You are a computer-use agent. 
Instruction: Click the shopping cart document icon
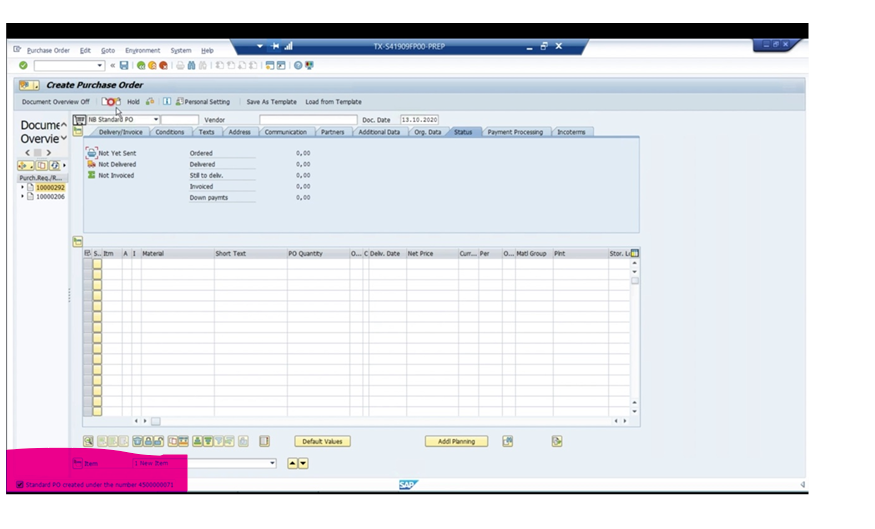point(79,119)
